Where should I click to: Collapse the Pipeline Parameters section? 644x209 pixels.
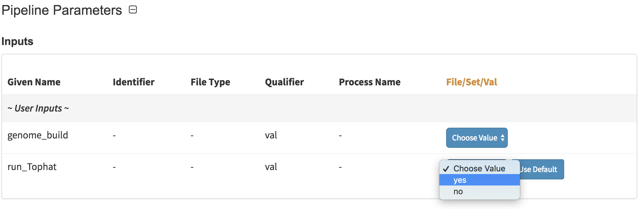pos(133,10)
